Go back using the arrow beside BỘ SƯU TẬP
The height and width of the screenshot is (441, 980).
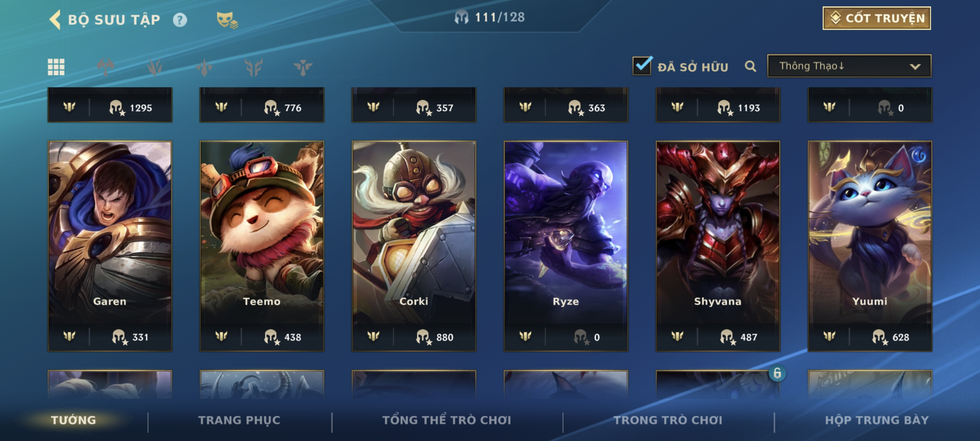coord(55,19)
